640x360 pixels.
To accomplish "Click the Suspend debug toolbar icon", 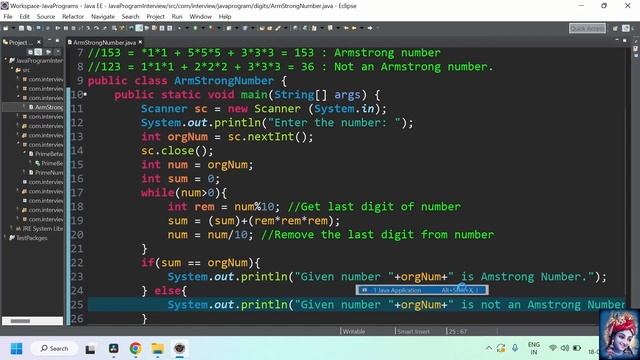I will [66, 28].
